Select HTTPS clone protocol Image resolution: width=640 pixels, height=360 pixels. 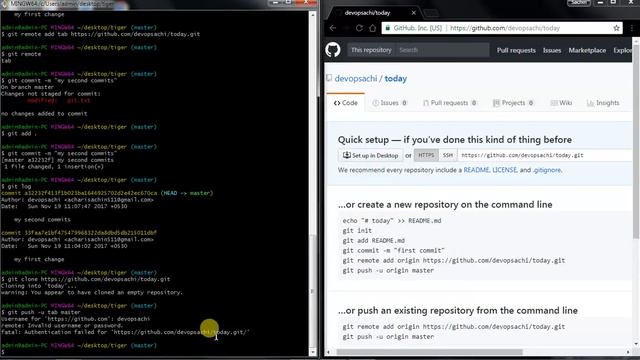click(x=426, y=155)
